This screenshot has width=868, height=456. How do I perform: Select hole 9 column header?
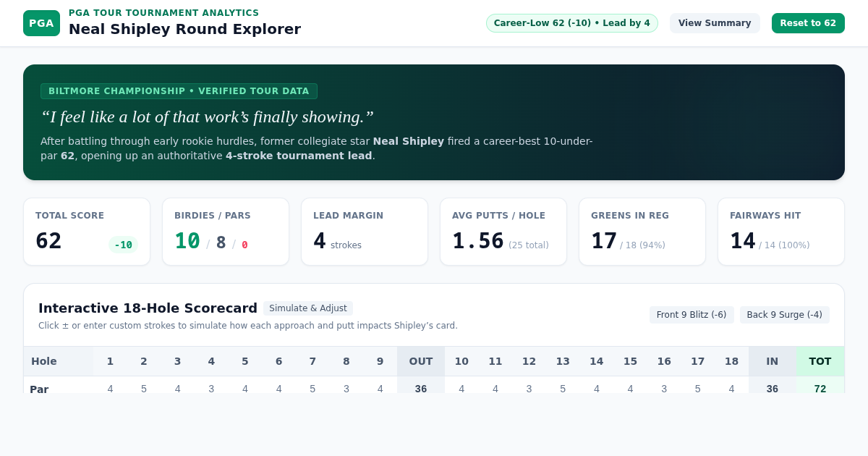pos(380,361)
